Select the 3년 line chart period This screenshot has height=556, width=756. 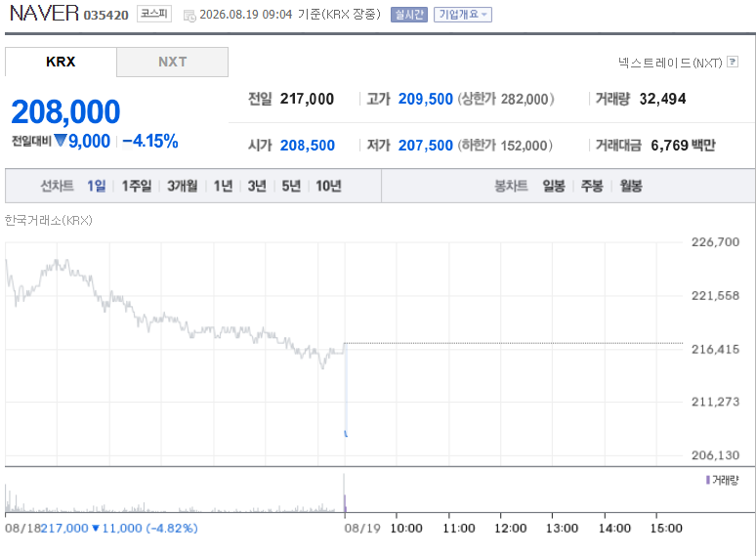(257, 186)
